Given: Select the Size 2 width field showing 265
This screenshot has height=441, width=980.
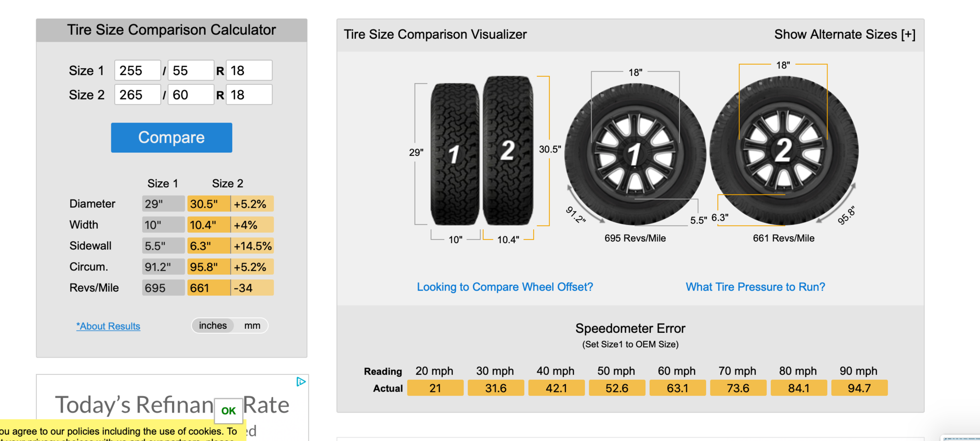Looking at the screenshot, I should [x=137, y=94].
